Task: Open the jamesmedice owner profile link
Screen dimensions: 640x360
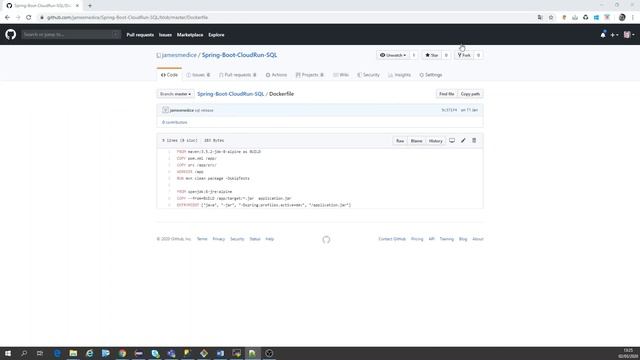Action: click(x=179, y=55)
